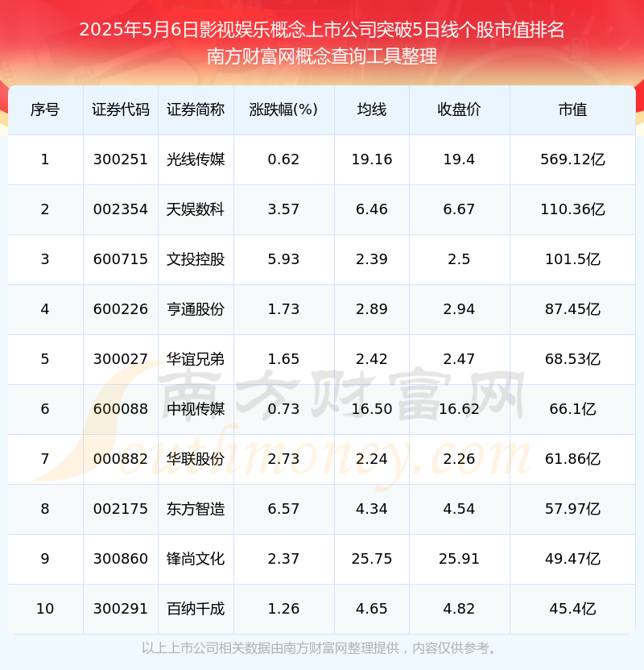Viewport: 644px width, 670px height.
Task: Click moving average 4.65
Action: coord(372,609)
